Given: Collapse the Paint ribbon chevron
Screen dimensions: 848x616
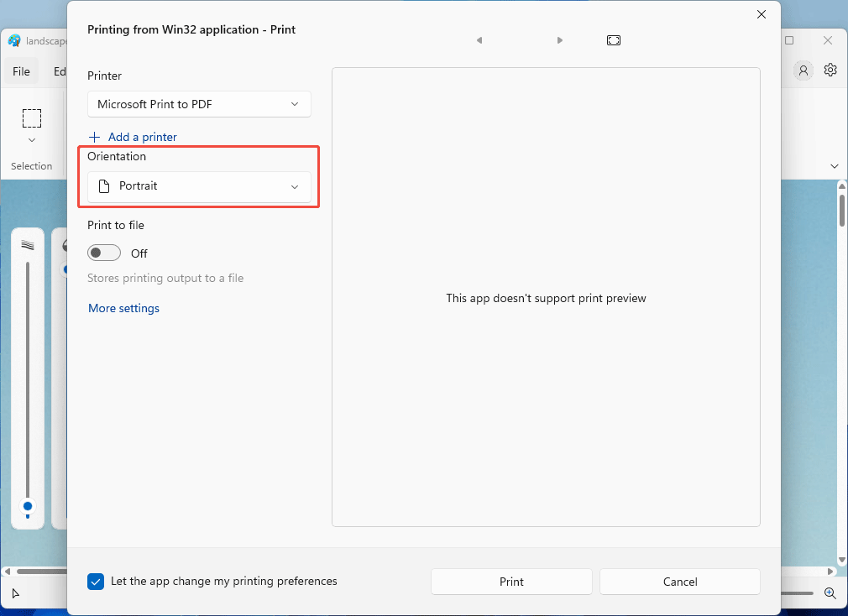Looking at the screenshot, I should (835, 166).
